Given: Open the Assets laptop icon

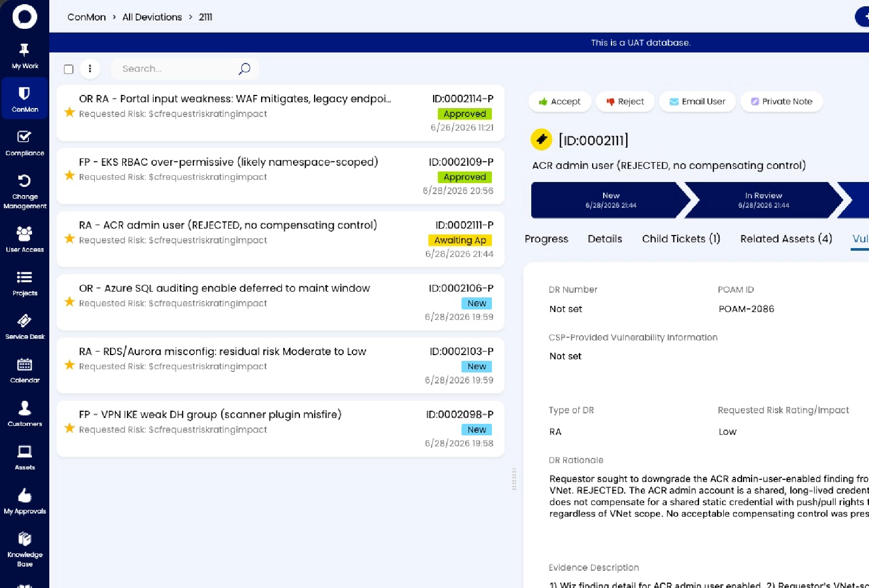Looking at the screenshot, I should (25, 457).
